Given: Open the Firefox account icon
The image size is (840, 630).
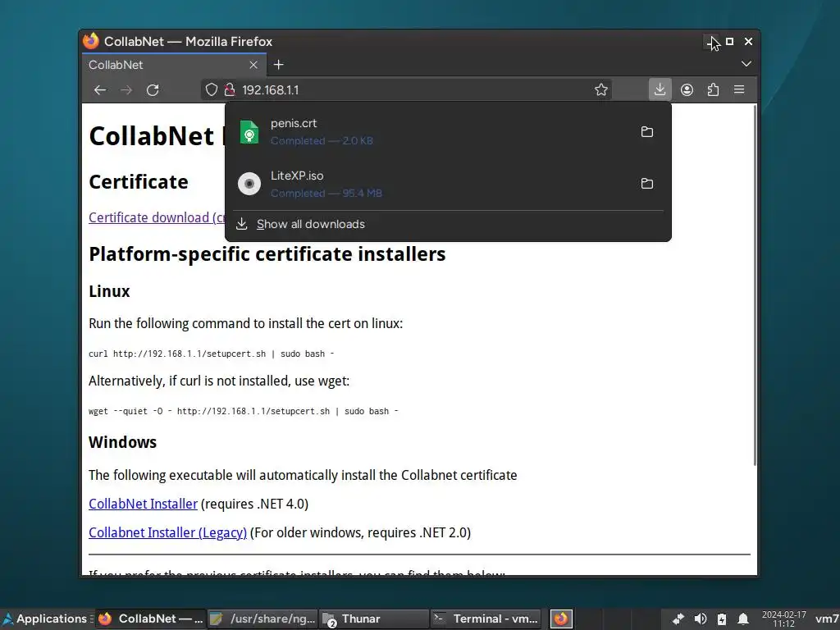Looking at the screenshot, I should 687,89.
